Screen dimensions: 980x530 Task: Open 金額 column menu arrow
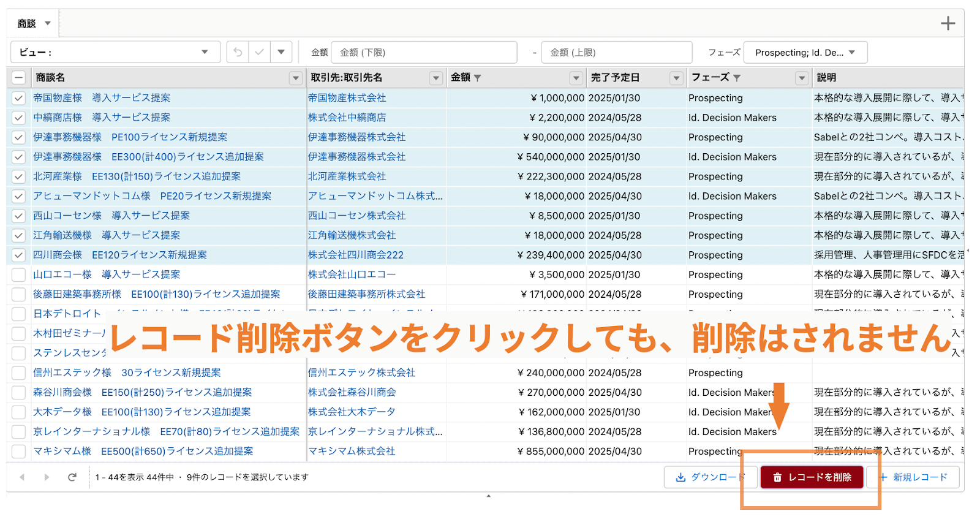[x=576, y=78]
